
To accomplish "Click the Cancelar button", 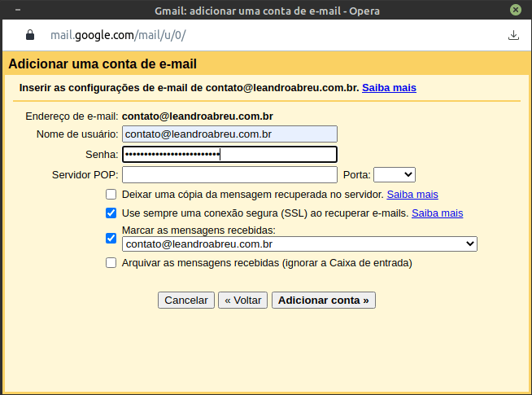I will click(x=186, y=301).
